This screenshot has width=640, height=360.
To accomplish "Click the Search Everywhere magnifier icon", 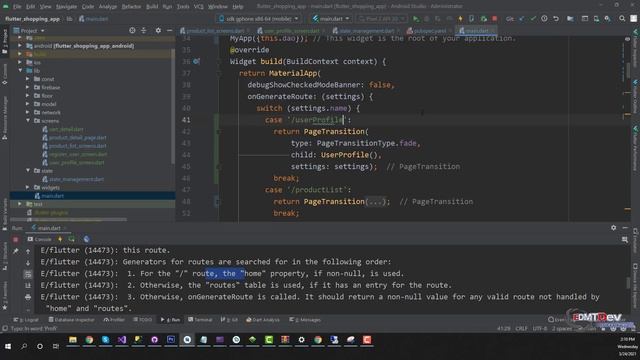I will pos(622,19).
